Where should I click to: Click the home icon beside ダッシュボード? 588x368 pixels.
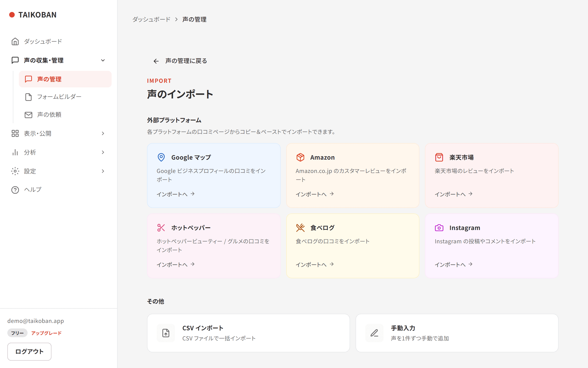15,41
